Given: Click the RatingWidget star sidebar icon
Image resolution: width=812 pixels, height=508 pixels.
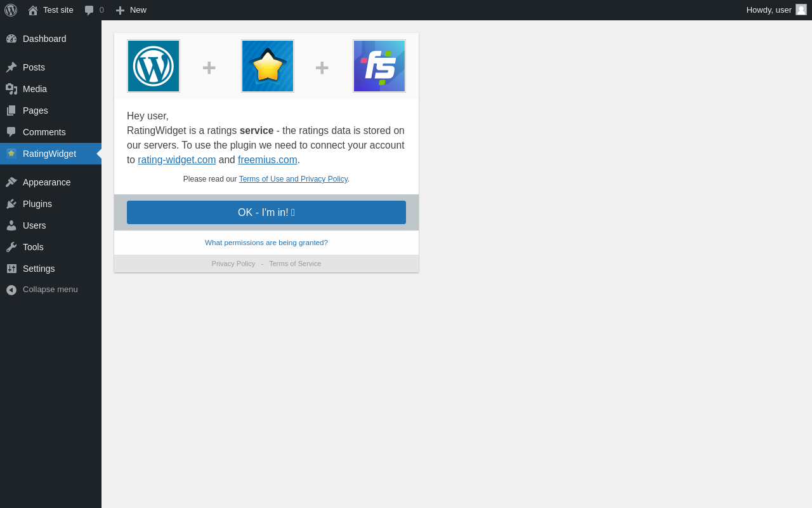Looking at the screenshot, I should click(11, 154).
